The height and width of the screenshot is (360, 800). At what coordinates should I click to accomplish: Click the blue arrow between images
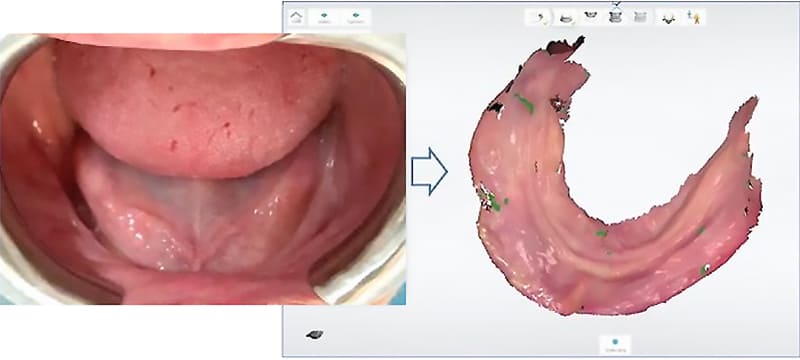430,171
